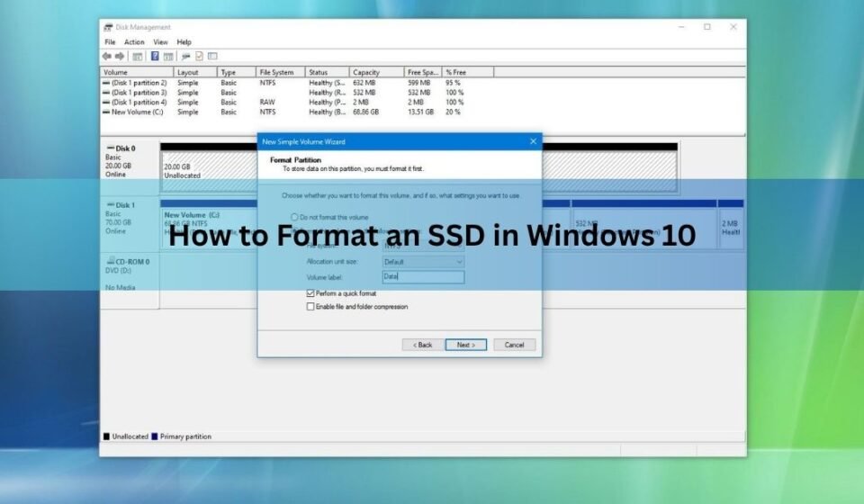The height and width of the screenshot is (504, 864).
Task: Select the Disk 1 partition 4 volume icon
Action: tap(106, 103)
